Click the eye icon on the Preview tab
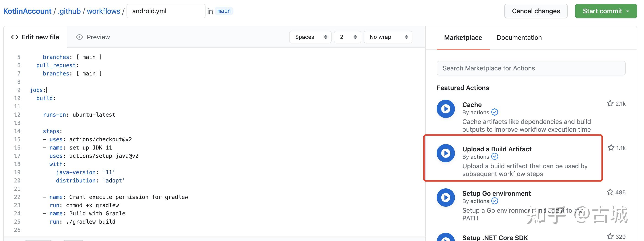This screenshot has height=241, width=644. point(79,37)
